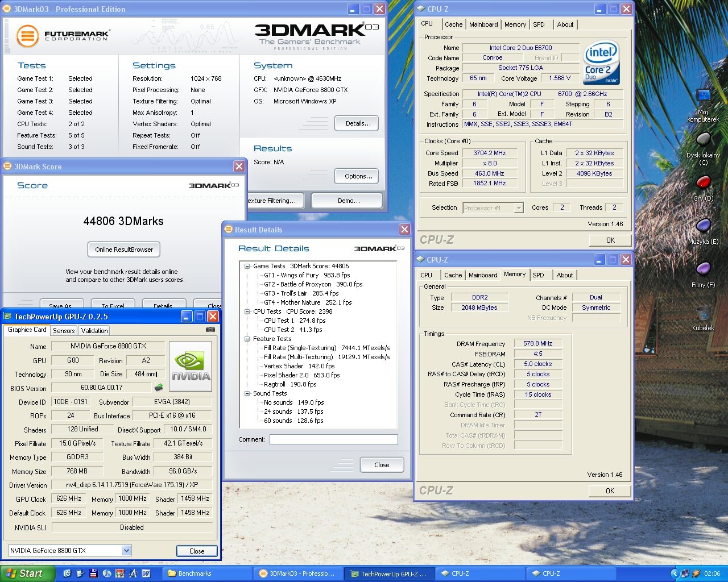This screenshot has width=728, height=582.
Task: Select the 60 sounds 128.6 fps row
Action: click(x=293, y=421)
